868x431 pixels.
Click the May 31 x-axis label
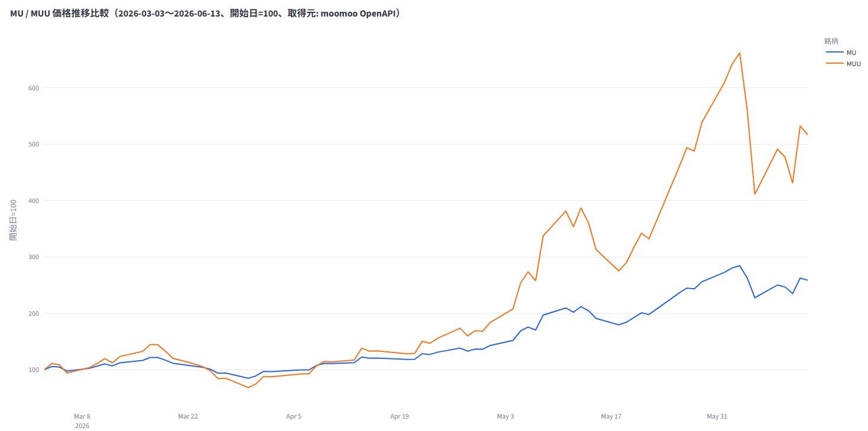coord(717,416)
